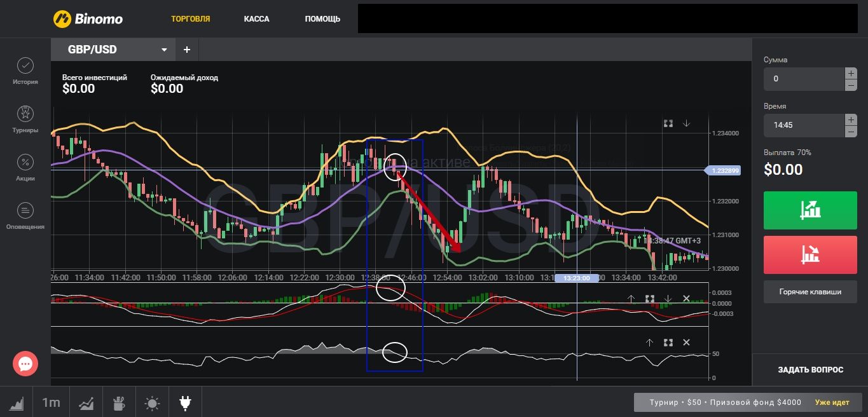868x417 pixels.
Task: Decrease the Сумма amount with minus
Action: 851,85
